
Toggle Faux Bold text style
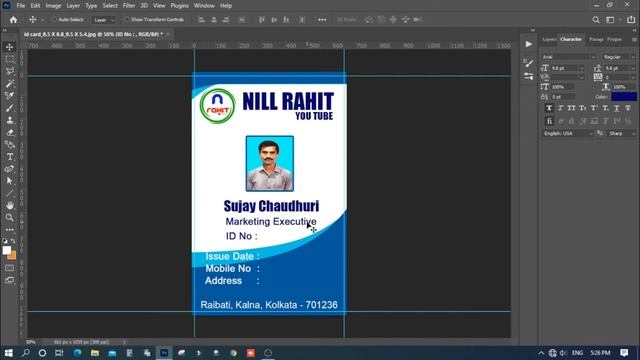(x=549, y=108)
